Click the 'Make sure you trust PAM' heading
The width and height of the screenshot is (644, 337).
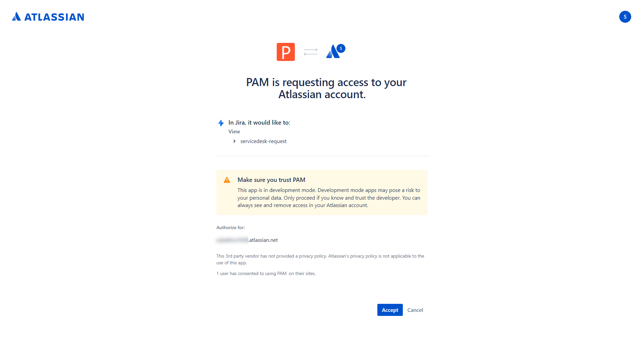pyautogui.click(x=271, y=180)
